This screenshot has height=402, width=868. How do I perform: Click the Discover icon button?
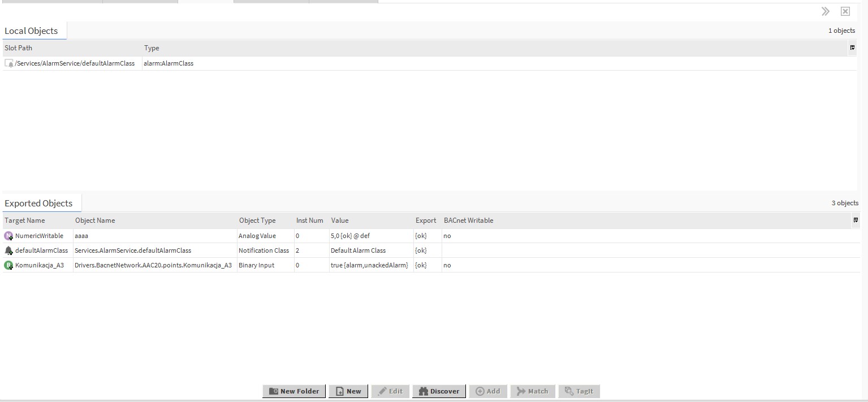[424, 391]
